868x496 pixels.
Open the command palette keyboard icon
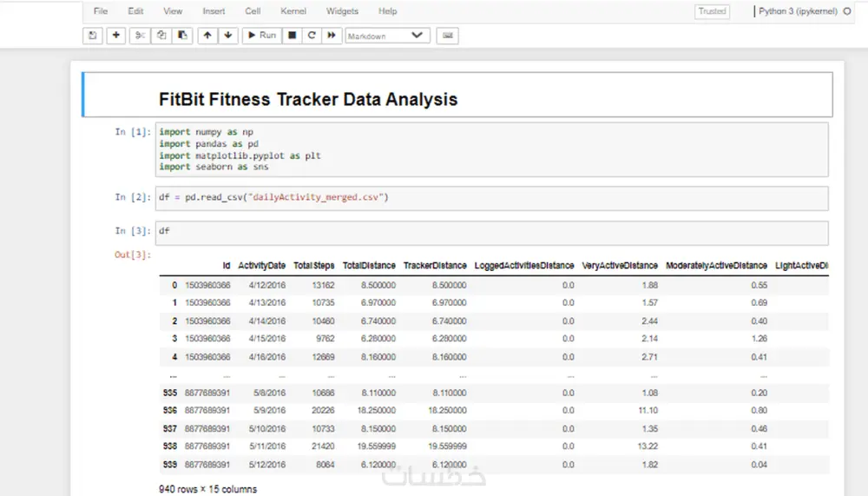point(447,36)
